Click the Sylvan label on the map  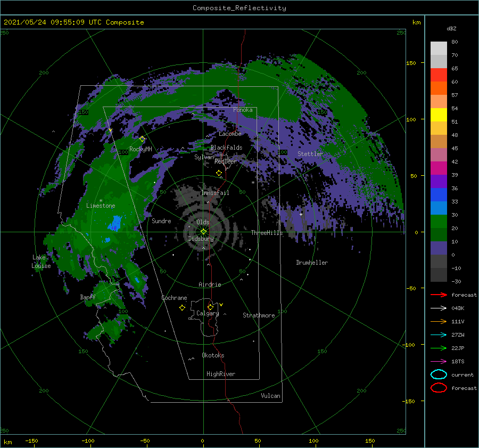(204, 157)
